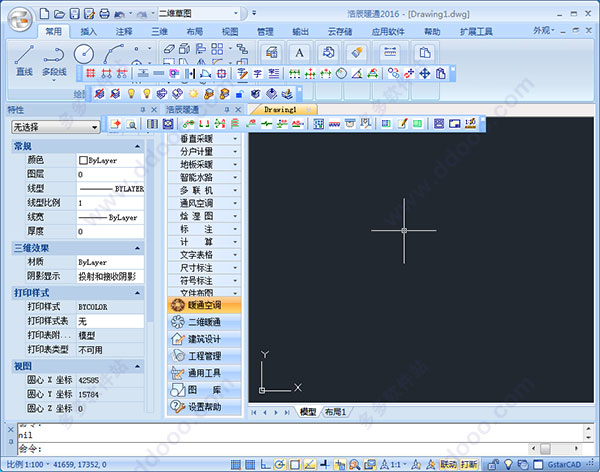Toggle clean screen icon in status bar
The image size is (600, 472).
(x=538, y=464)
